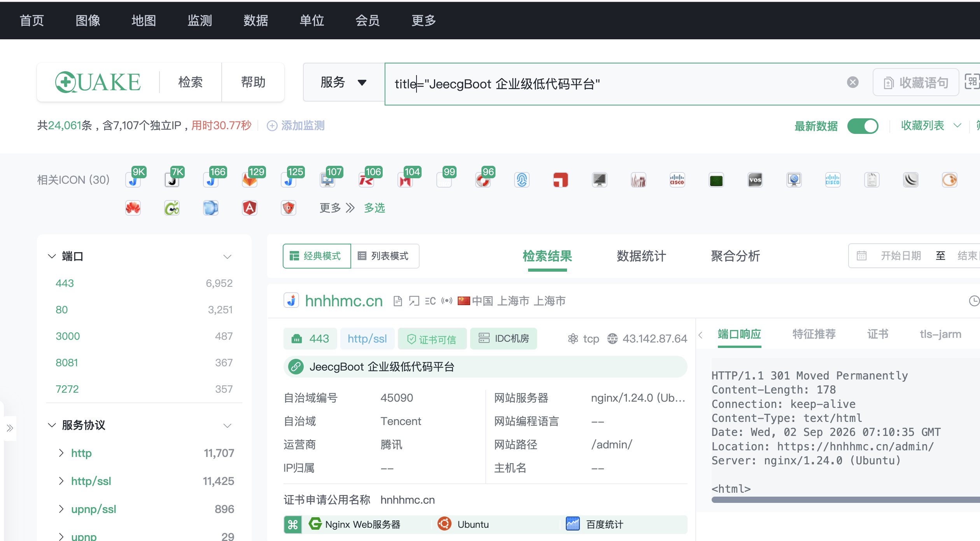Open the 服务 search type dropdown
Image resolution: width=980 pixels, height=541 pixels.
(344, 82)
